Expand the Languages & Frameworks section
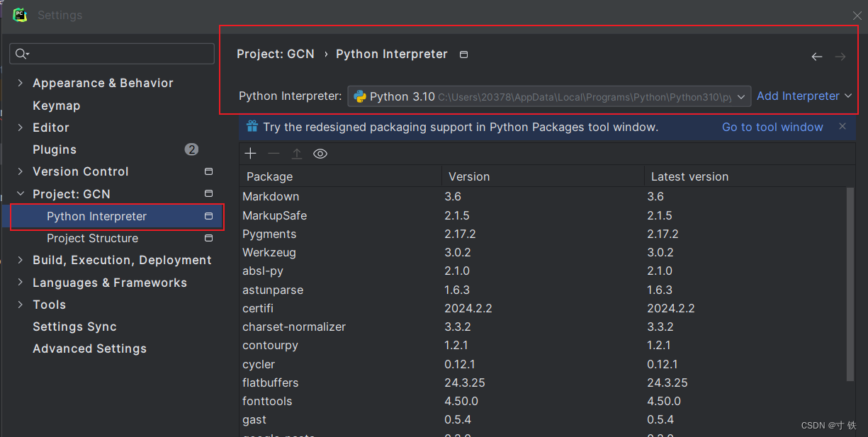868x437 pixels. [20, 283]
